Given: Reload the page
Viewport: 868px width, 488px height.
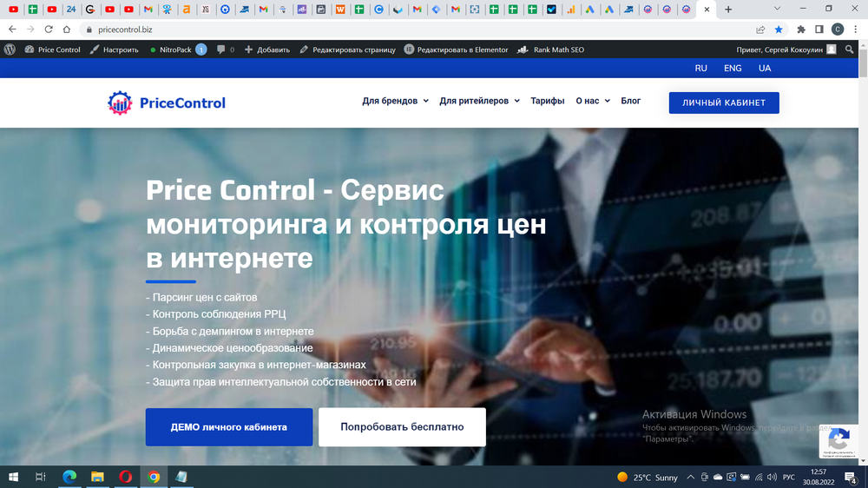Looking at the screenshot, I should coord(49,30).
